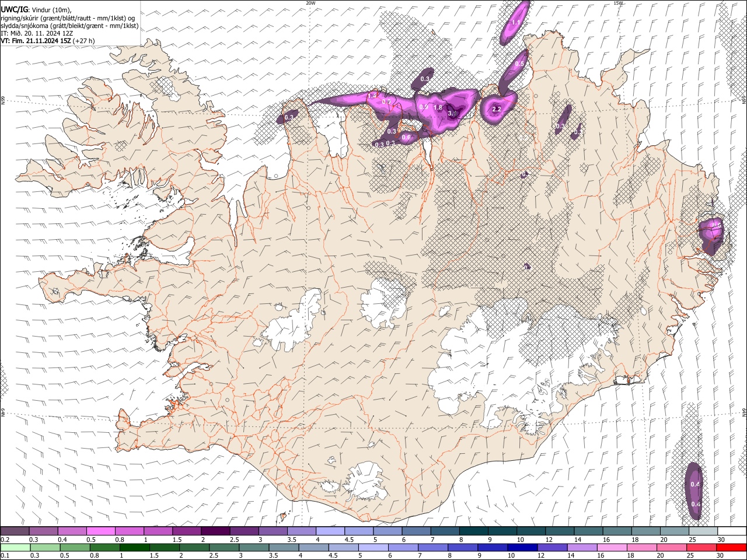Viewport: 747px width, 560px height.
Task: Click the '1.1' snowfall value label
Action: tap(515, 22)
